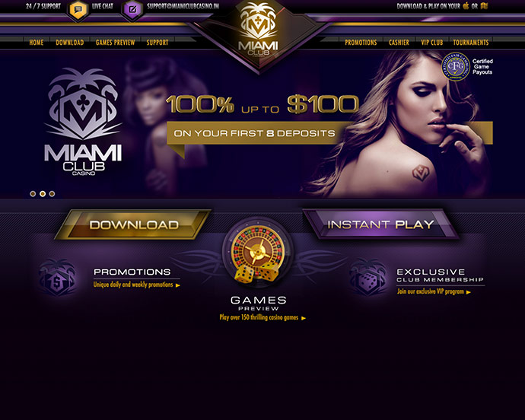
Task: Go to the Cashier menu item
Action: click(399, 43)
